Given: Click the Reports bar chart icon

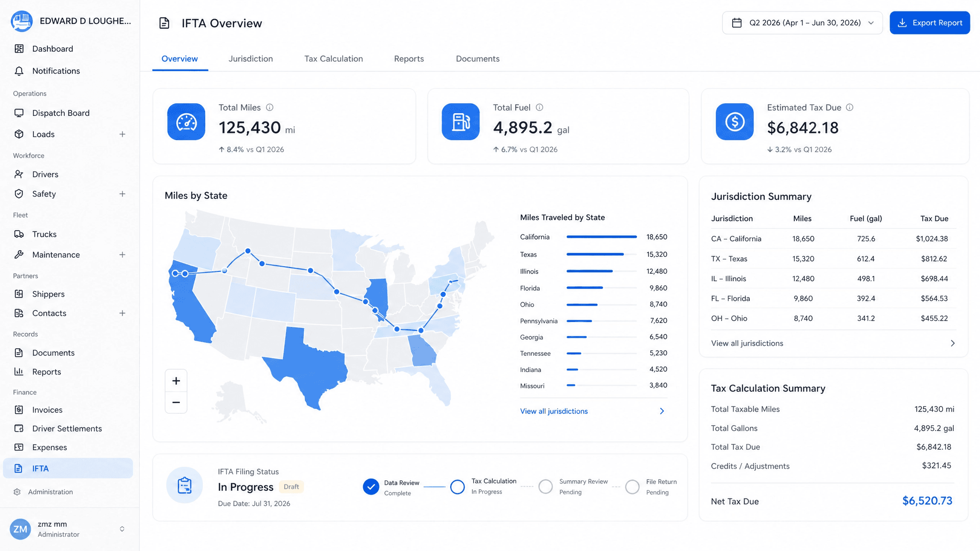Looking at the screenshot, I should pyautogui.click(x=19, y=372).
